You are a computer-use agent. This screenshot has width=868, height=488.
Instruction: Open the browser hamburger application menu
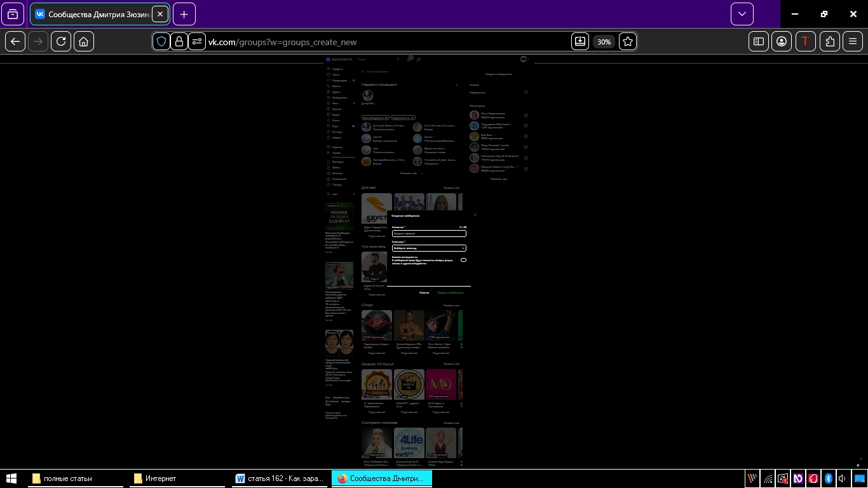pos(853,41)
